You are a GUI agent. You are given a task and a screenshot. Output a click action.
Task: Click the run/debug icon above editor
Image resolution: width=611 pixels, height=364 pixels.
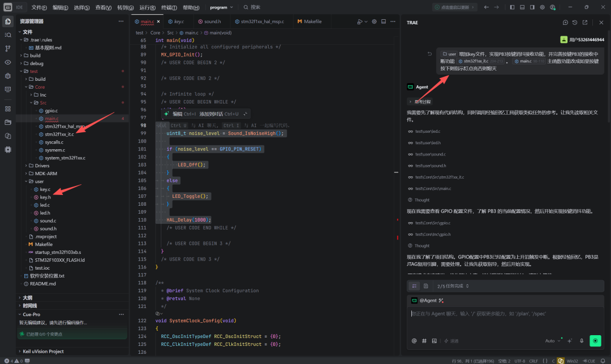(360, 21)
